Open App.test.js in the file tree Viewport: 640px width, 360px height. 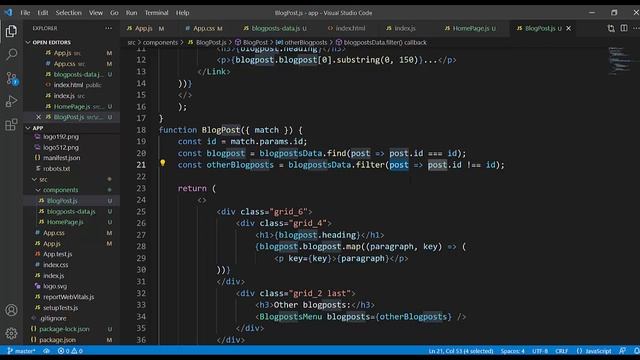[58, 254]
